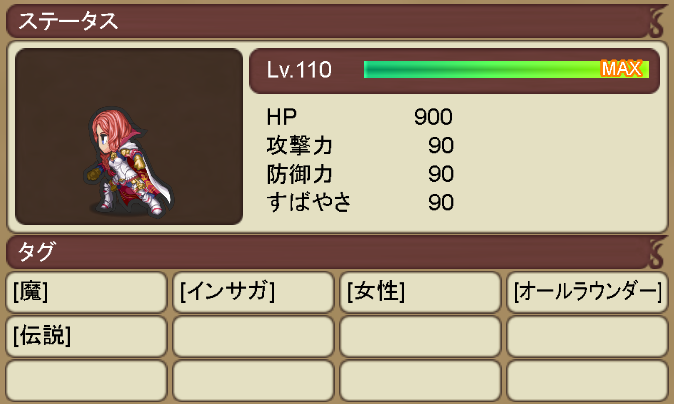
Task: Click the ornamental swirl on ステータス header
Action: coord(656,21)
